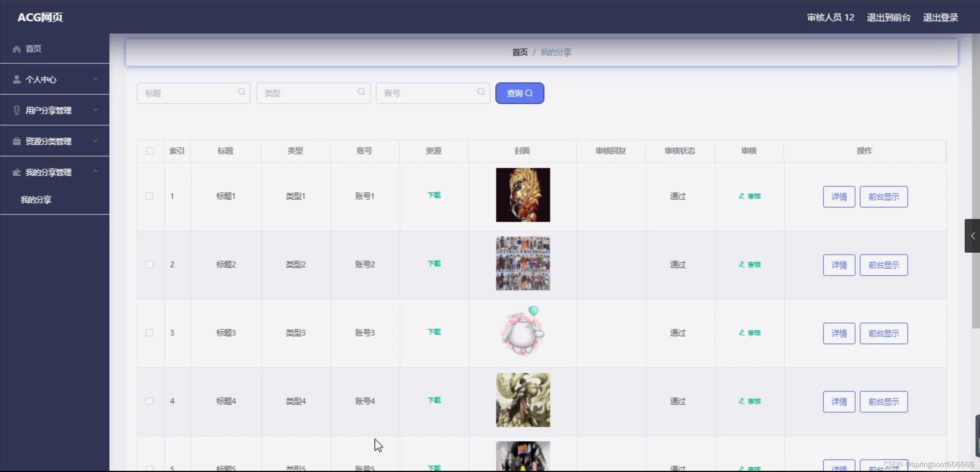Click the search icon in 标题 field
The width and height of the screenshot is (980, 472).
coord(241,92)
